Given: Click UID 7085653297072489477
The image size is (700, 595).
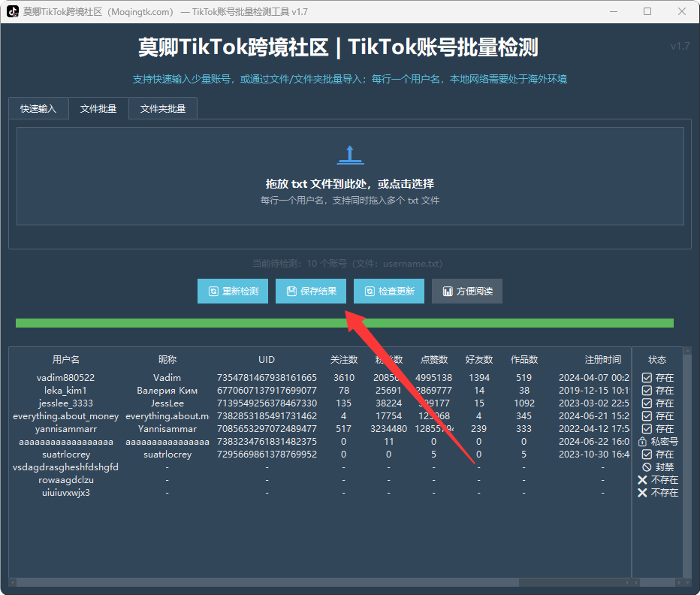Looking at the screenshot, I should pyautogui.click(x=267, y=429).
